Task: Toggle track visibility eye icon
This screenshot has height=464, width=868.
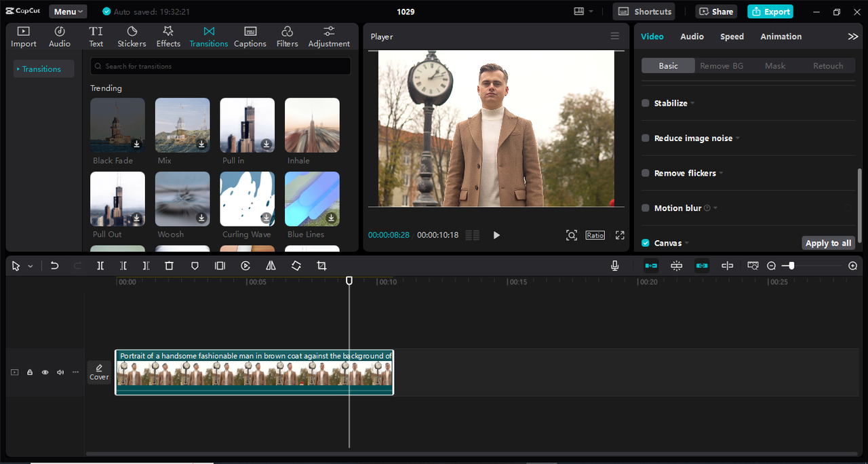Action: pyautogui.click(x=45, y=372)
